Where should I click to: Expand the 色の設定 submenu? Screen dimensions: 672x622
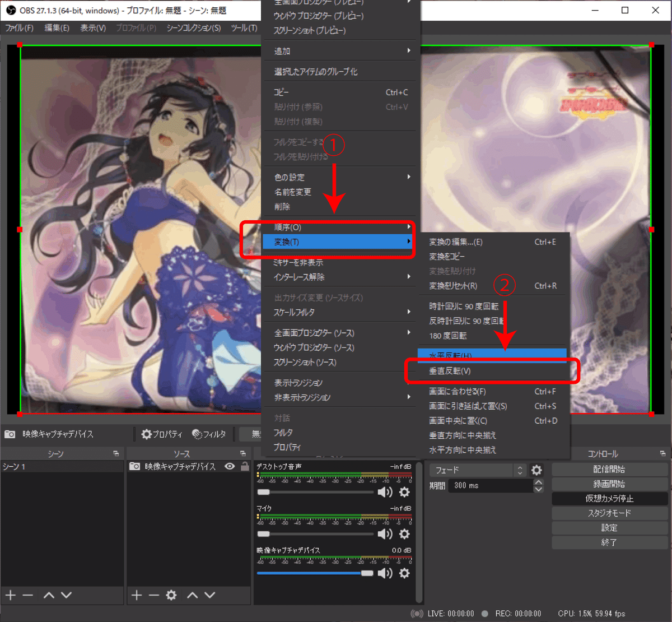pyautogui.click(x=340, y=177)
